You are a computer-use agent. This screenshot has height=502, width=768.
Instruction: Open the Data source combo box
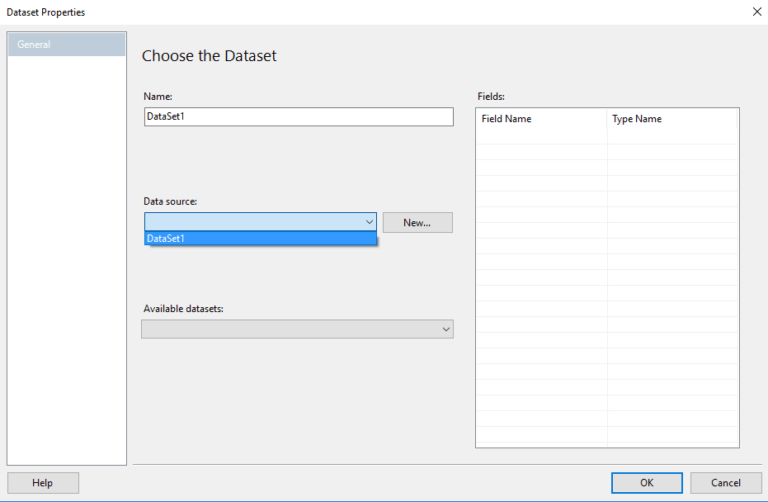point(260,222)
